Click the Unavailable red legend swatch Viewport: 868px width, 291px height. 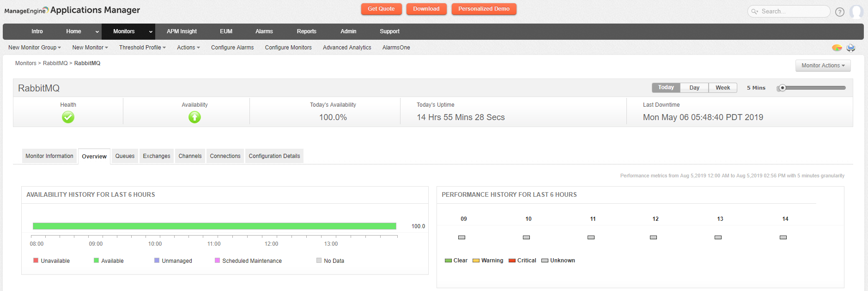36,261
